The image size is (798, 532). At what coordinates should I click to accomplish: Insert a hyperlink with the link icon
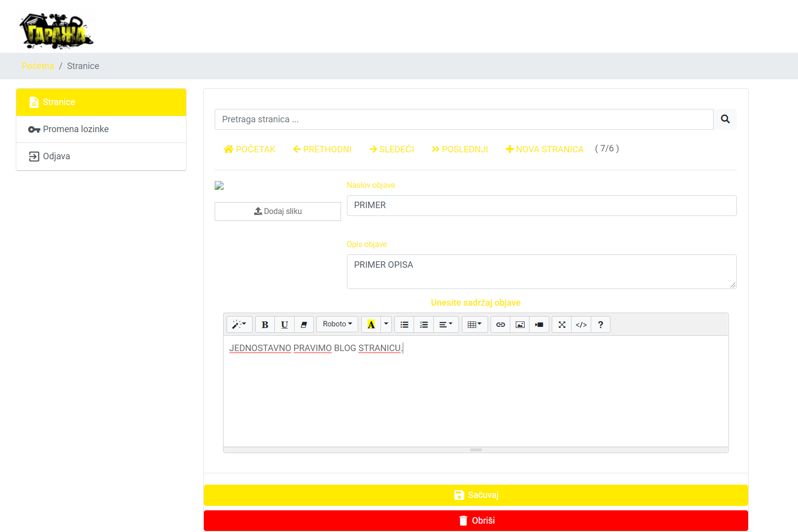(x=500, y=324)
